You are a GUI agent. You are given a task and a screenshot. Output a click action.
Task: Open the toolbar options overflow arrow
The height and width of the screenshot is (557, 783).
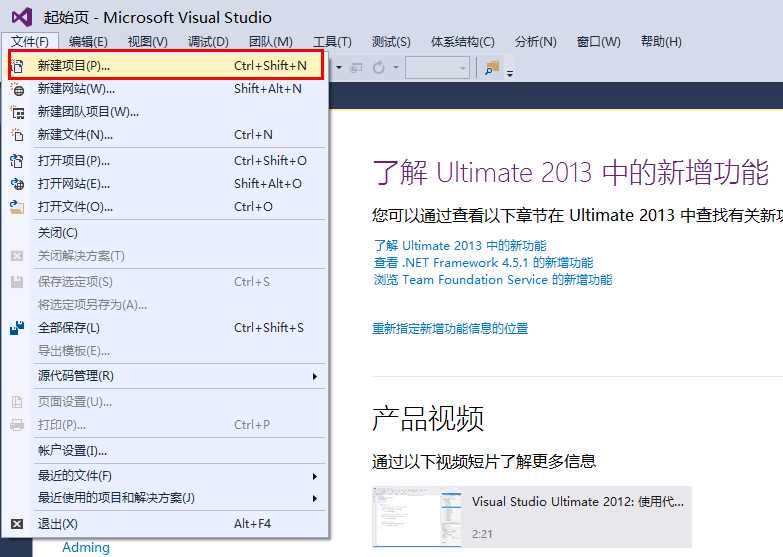pos(510,73)
